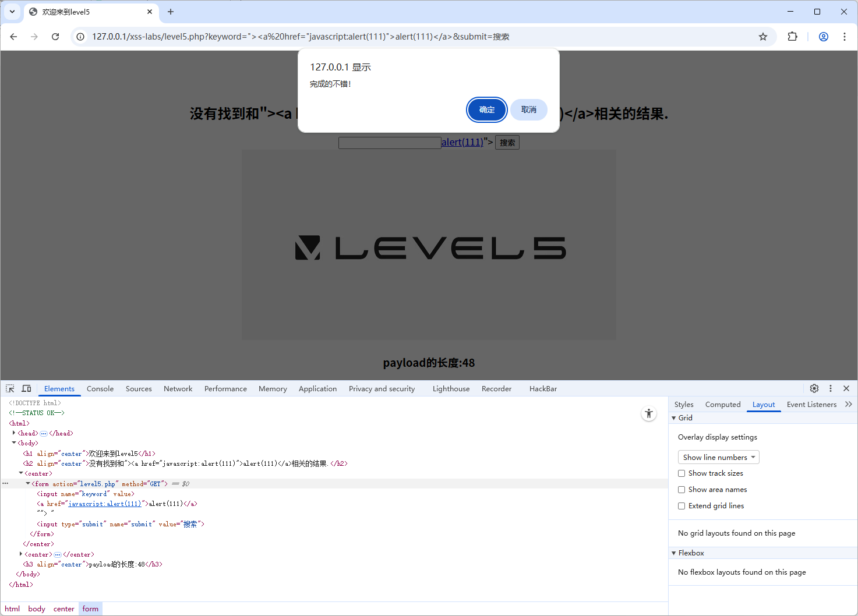
Task: Click the 搜索 submit button on page
Action: pyautogui.click(x=507, y=143)
